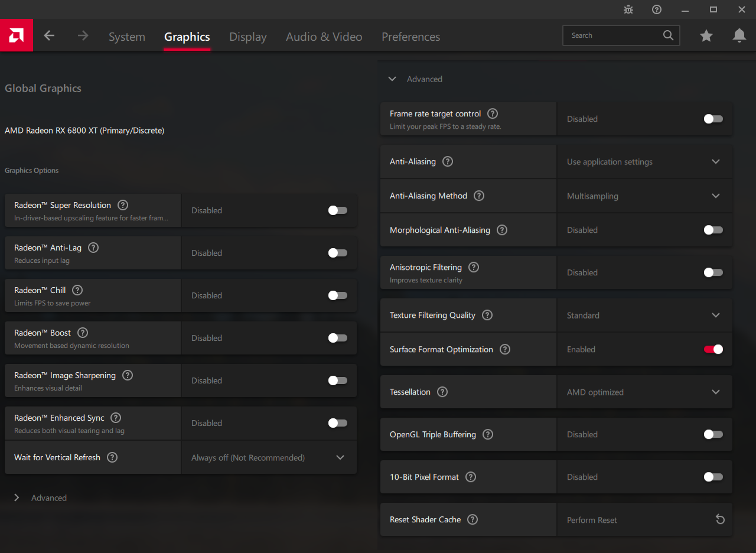Open the Preferences tab
Image resolution: width=756 pixels, height=553 pixels.
pyautogui.click(x=411, y=37)
